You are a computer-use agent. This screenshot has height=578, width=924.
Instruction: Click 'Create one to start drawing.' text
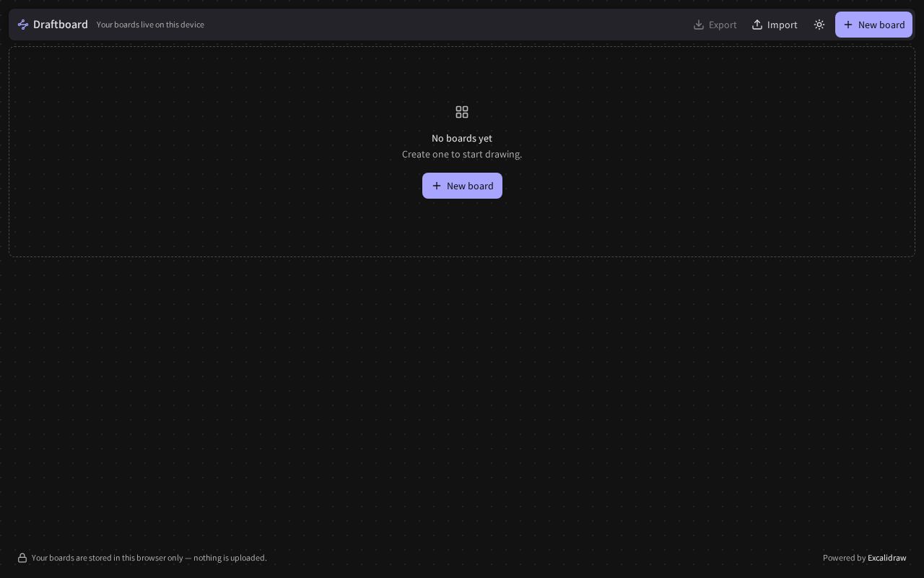pos(462,154)
